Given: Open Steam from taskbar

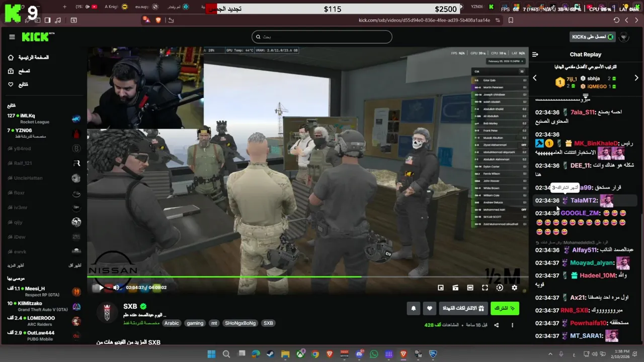Looking at the screenshot, I should [x=270, y=354].
